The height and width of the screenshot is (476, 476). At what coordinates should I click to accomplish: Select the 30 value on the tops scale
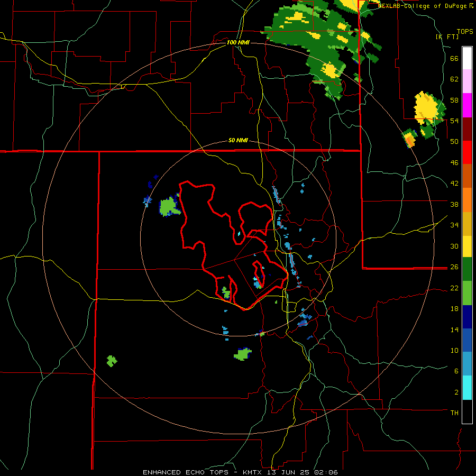[454, 246]
